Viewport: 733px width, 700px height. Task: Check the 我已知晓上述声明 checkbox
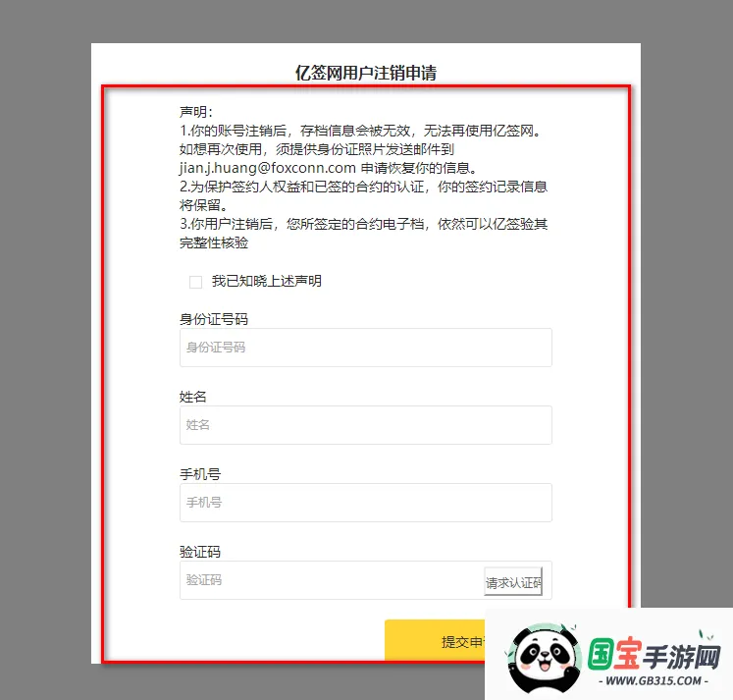coord(195,282)
